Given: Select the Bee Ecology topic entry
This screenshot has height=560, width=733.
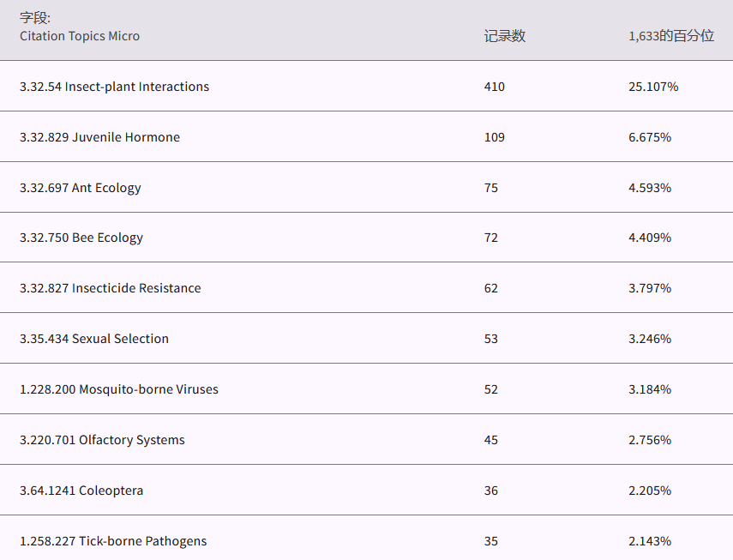Looking at the screenshot, I should tap(81, 238).
